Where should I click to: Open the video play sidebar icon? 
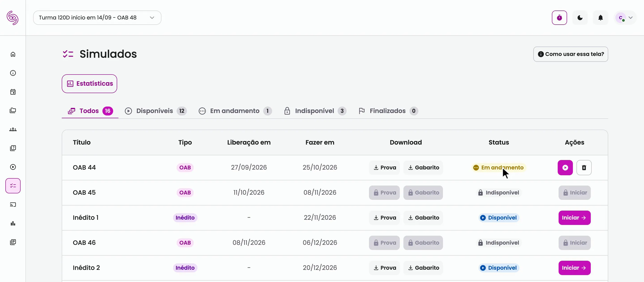pos(13,167)
